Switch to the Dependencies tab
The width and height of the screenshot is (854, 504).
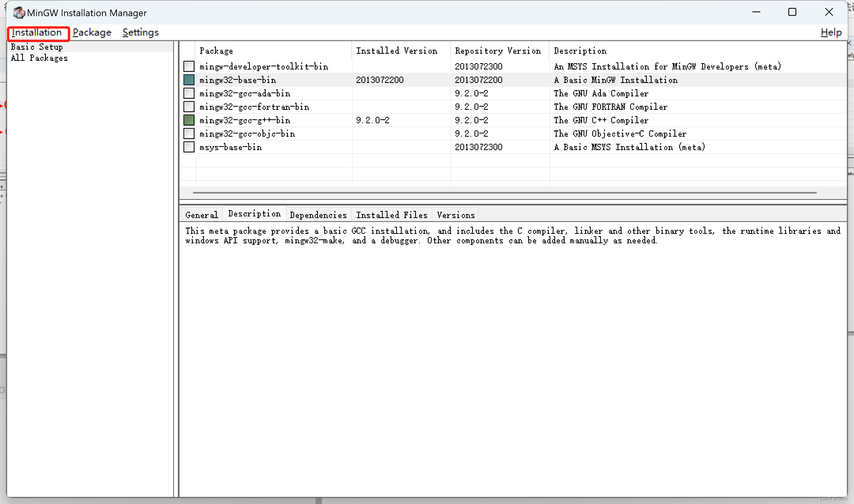(318, 215)
